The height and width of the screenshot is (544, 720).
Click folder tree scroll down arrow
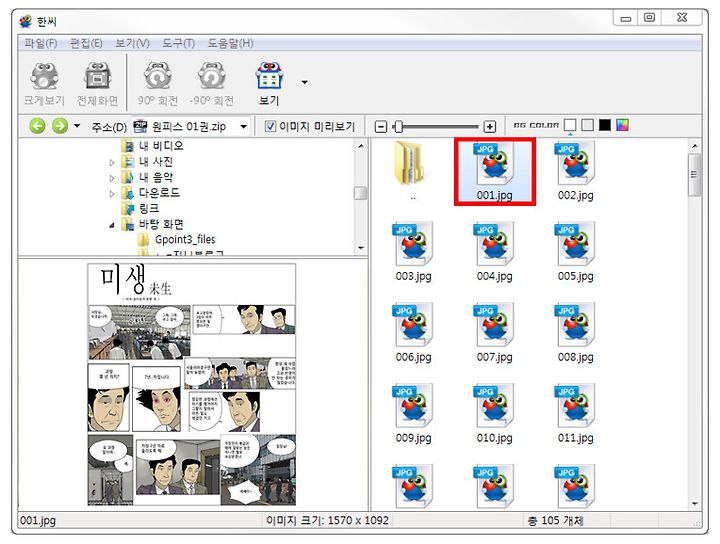361,248
